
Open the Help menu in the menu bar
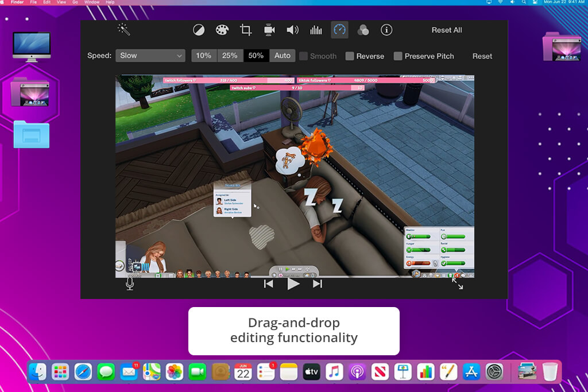point(110,2)
